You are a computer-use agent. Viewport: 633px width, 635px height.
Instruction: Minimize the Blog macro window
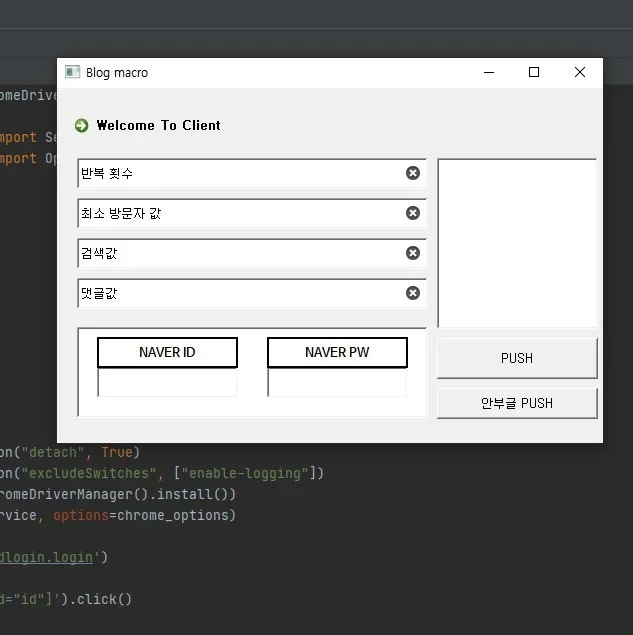point(489,72)
